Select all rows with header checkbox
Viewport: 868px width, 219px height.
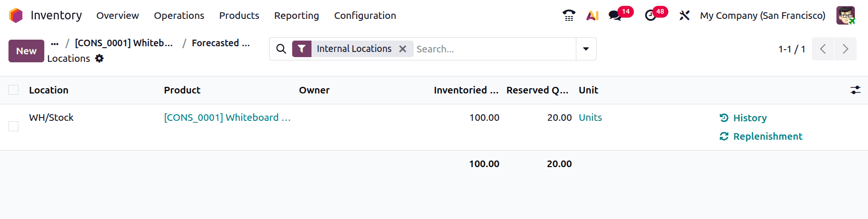pos(14,90)
